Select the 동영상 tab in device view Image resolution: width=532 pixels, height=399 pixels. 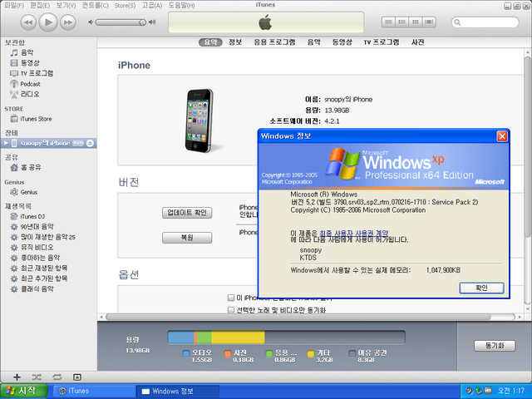click(x=342, y=42)
